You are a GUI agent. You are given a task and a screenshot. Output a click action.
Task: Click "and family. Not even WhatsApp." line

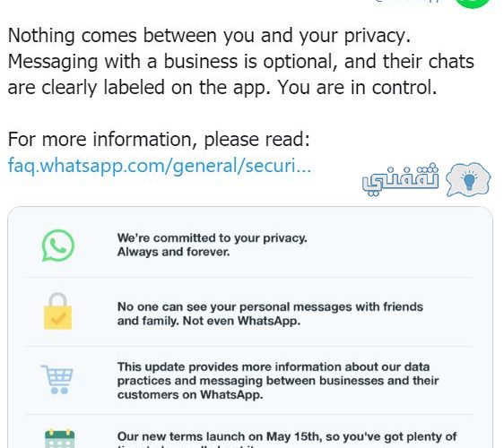tap(209, 321)
